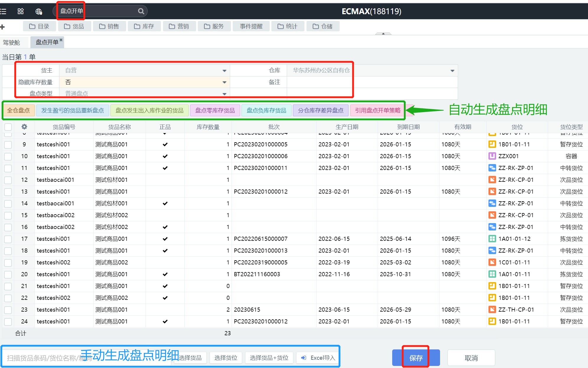Click the picking location icon beside 1A01-01-11
The width and height of the screenshot is (588, 368).
coord(492,274)
